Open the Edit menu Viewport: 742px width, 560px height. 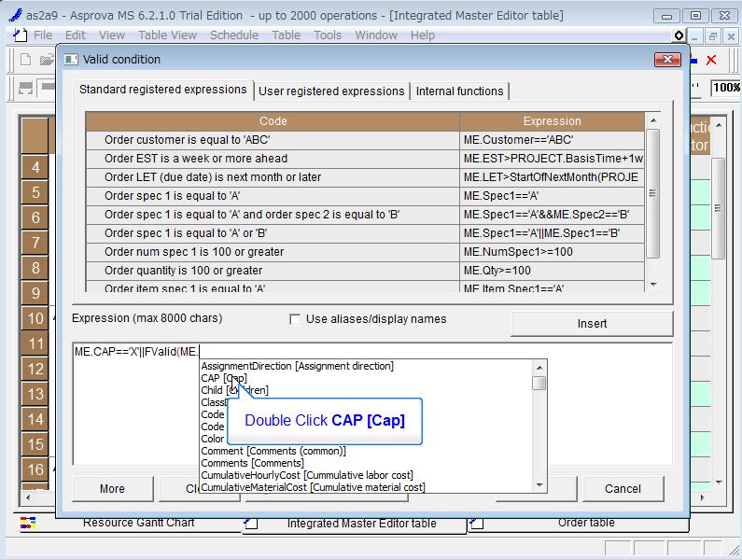(76, 35)
